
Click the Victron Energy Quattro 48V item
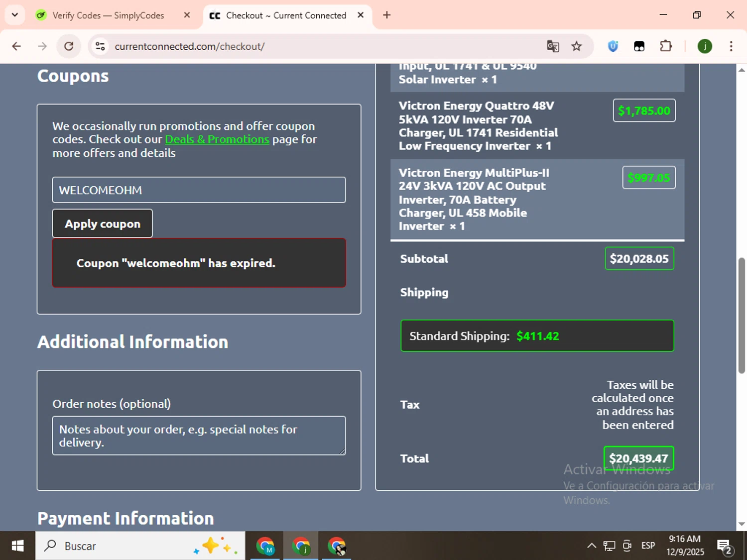(478, 126)
